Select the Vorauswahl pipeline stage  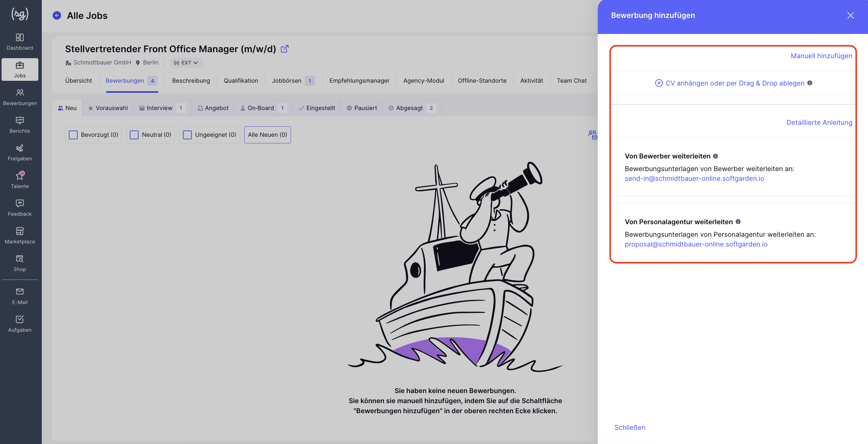(108, 108)
